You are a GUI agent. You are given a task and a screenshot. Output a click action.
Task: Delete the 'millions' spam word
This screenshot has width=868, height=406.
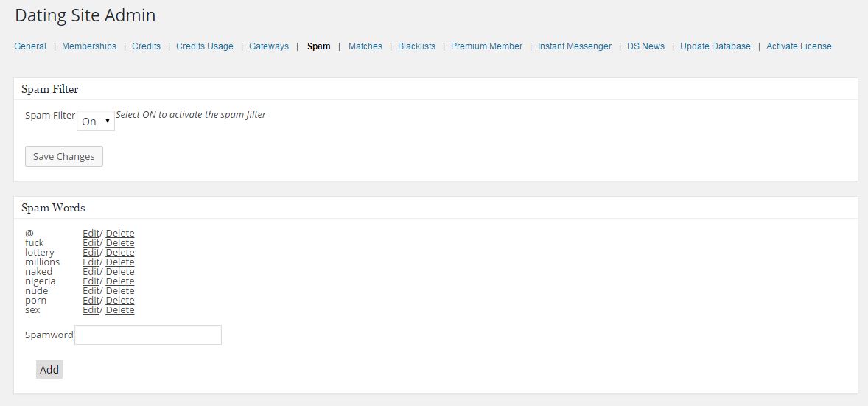pyautogui.click(x=120, y=262)
